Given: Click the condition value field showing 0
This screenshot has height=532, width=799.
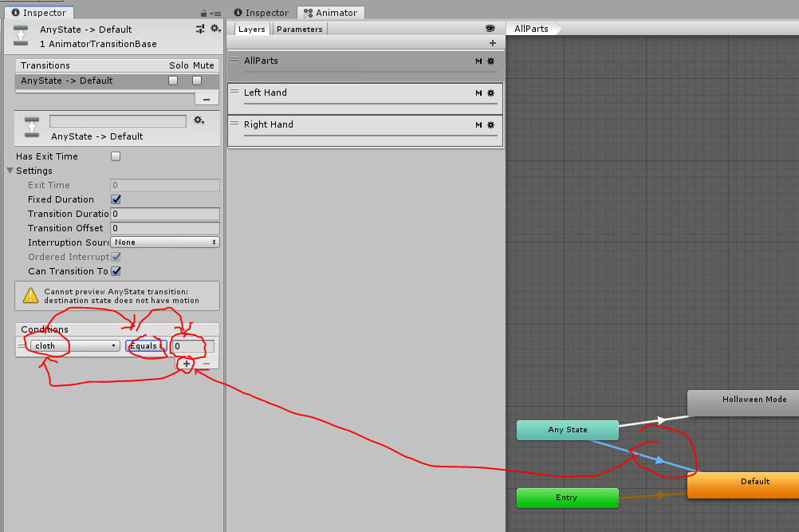Looking at the screenshot, I should (192, 346).
